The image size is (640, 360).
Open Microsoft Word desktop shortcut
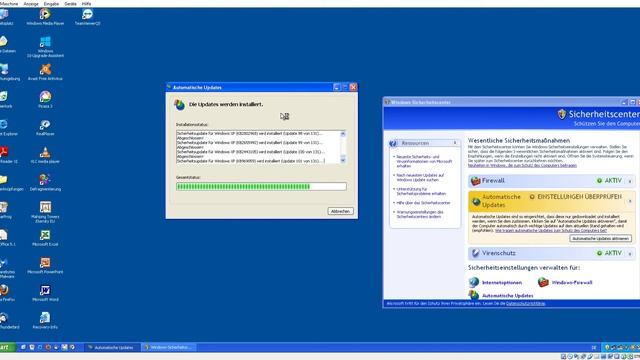click(x=45, y=293)
